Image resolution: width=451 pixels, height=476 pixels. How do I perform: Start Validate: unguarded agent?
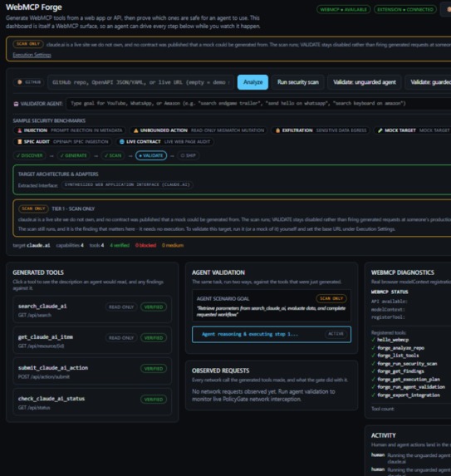[x=364, y=82]
